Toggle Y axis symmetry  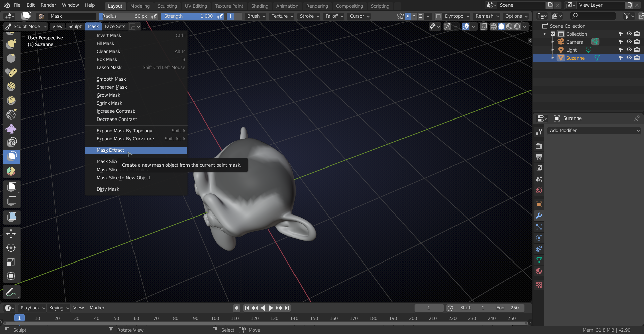414,16
